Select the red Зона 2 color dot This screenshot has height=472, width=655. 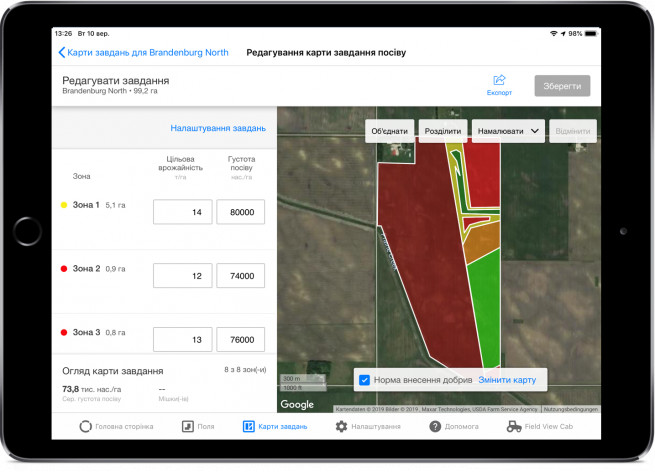pos(64,269)
